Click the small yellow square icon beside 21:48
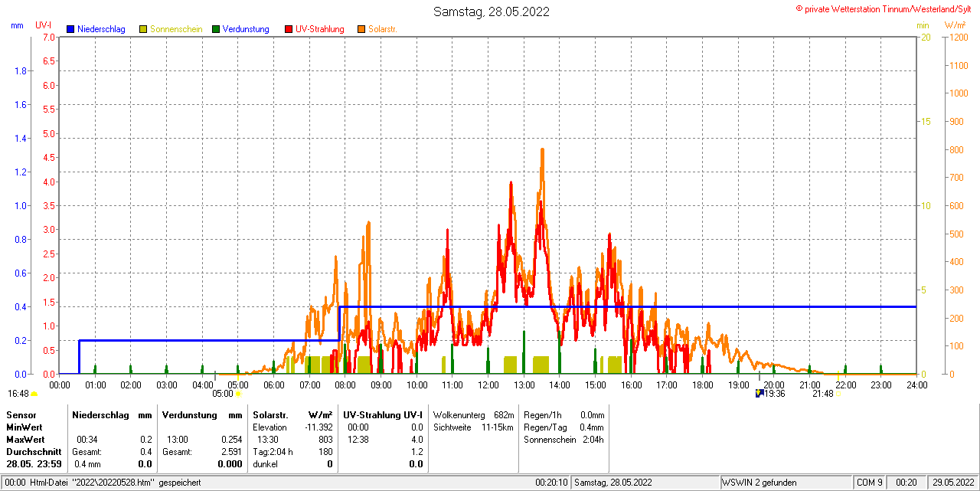The image size is (980, 491). coord(838,394)
